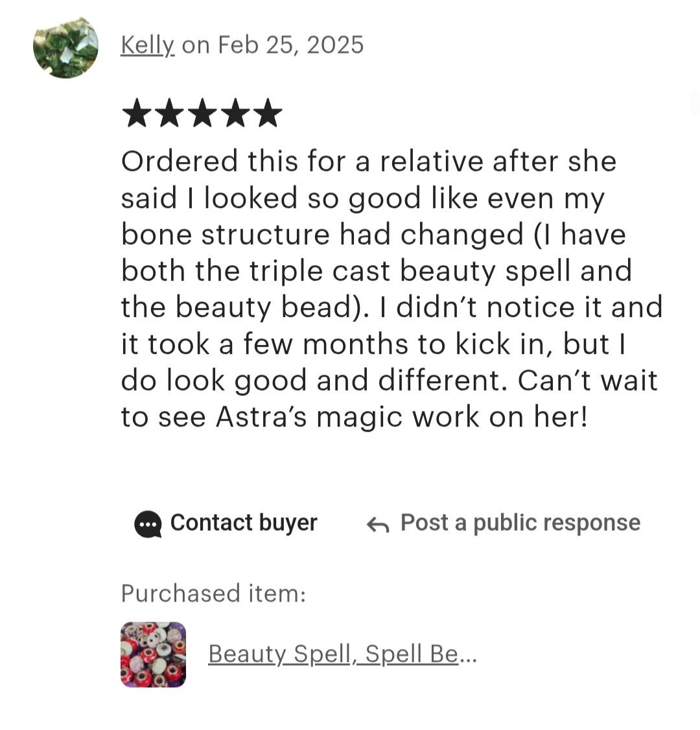Image resolution: width=700 pixels, height=730 pixels.
Task: Open the purchased beads product thumbnail
Action: [153, 654]
